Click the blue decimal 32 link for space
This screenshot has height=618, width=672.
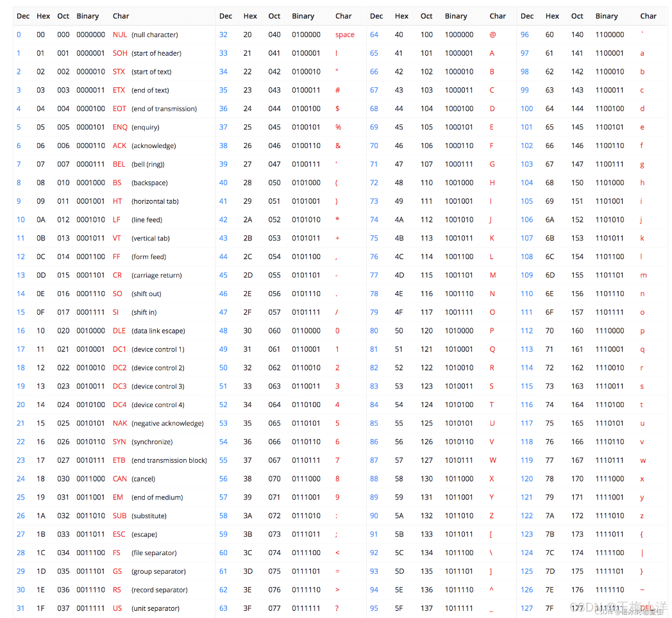223,35
